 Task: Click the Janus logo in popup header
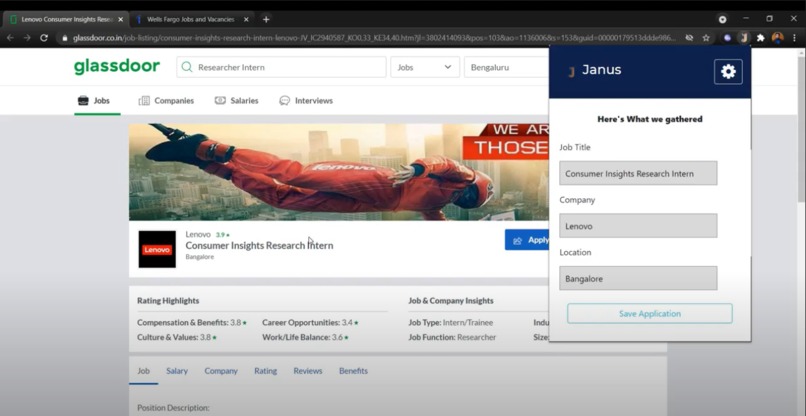pyautogui.click(x=571, y=71)
